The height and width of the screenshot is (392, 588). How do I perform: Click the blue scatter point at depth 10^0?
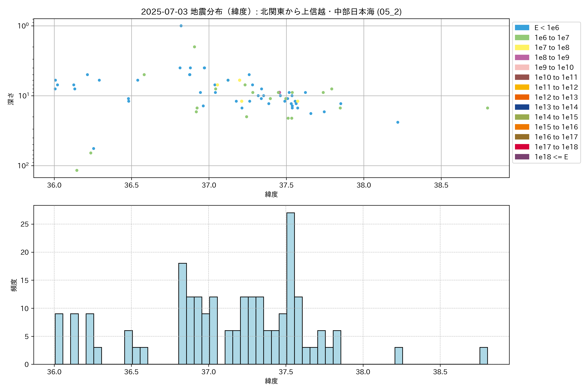click(x=181, y=26)
